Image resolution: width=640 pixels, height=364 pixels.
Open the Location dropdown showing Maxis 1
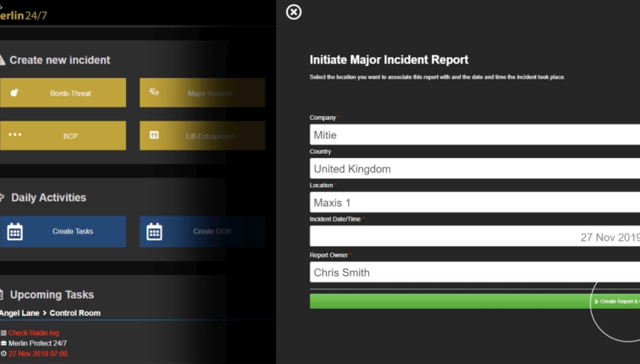pyautogui.click(x=475, y=203)
